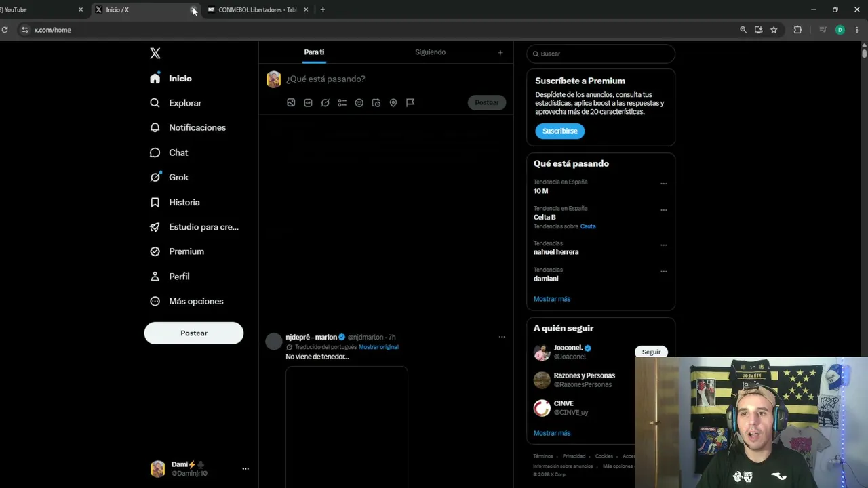Add media image to the post composer
This screenshot has height=488, width=868.
coord(291,103)
